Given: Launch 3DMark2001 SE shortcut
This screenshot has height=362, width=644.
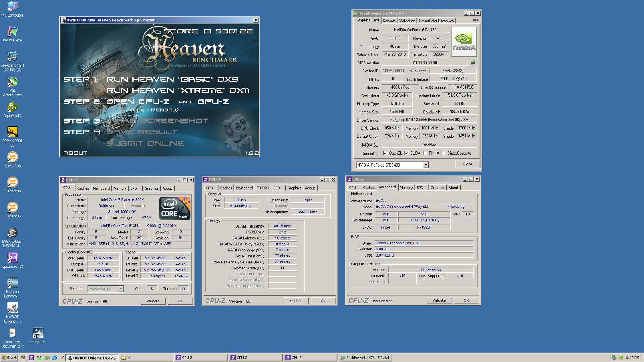Looking at the screenshot, I should click(12, 137).
